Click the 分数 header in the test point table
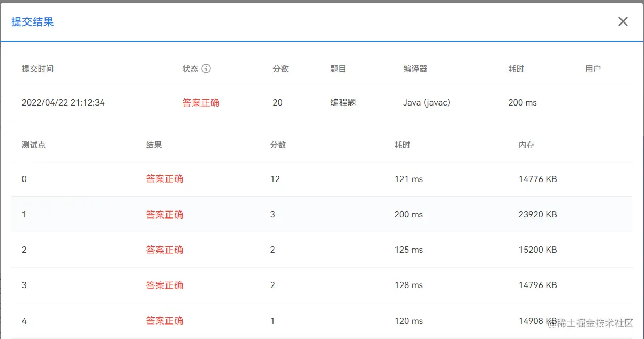 pyautogui.click(x=278, y=145)
